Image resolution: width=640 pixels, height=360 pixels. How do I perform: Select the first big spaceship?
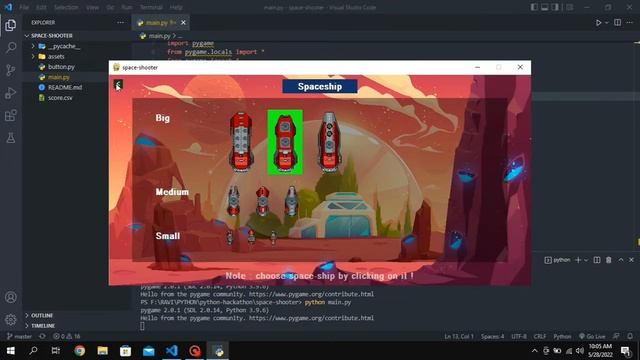241,142
